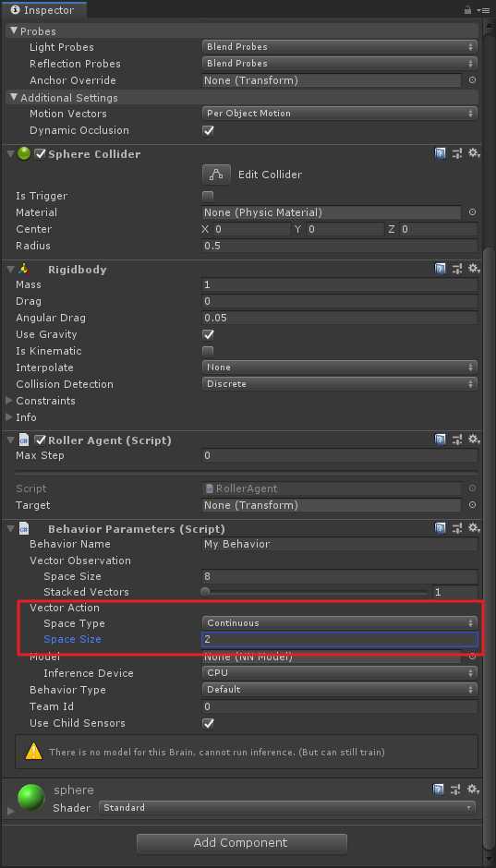Open Rigidbody gear settings menu
The image size is (496, 868).
point(473,269)
